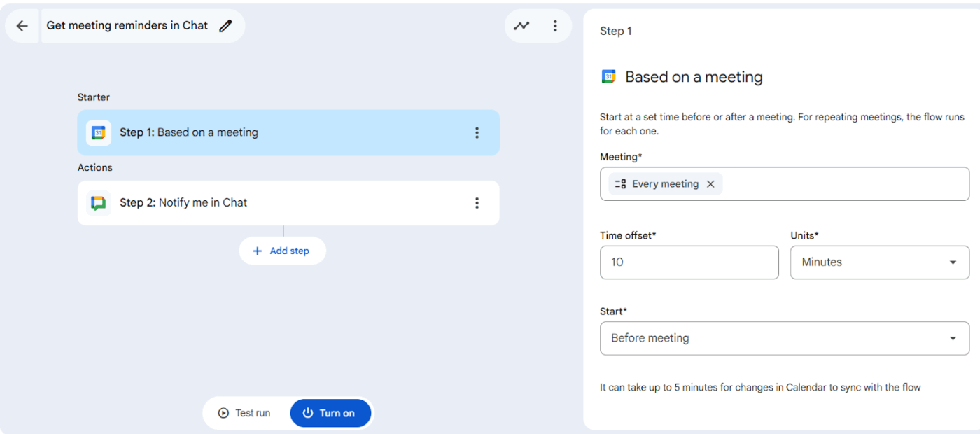The height and width of the screenshot is (434, 980).
Task: Open the Units dropdown showing Minutes
Action: pyautogui.click(x=879, y=262)
